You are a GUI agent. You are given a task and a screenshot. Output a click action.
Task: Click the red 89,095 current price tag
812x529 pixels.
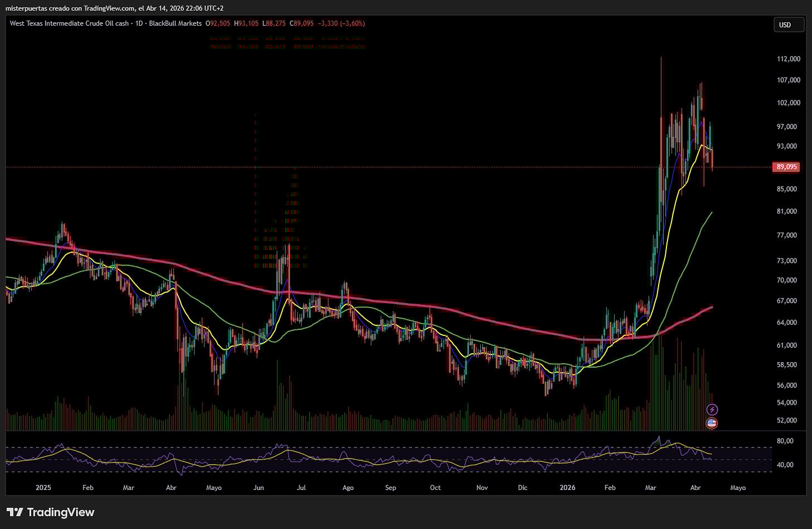[786, 167]
